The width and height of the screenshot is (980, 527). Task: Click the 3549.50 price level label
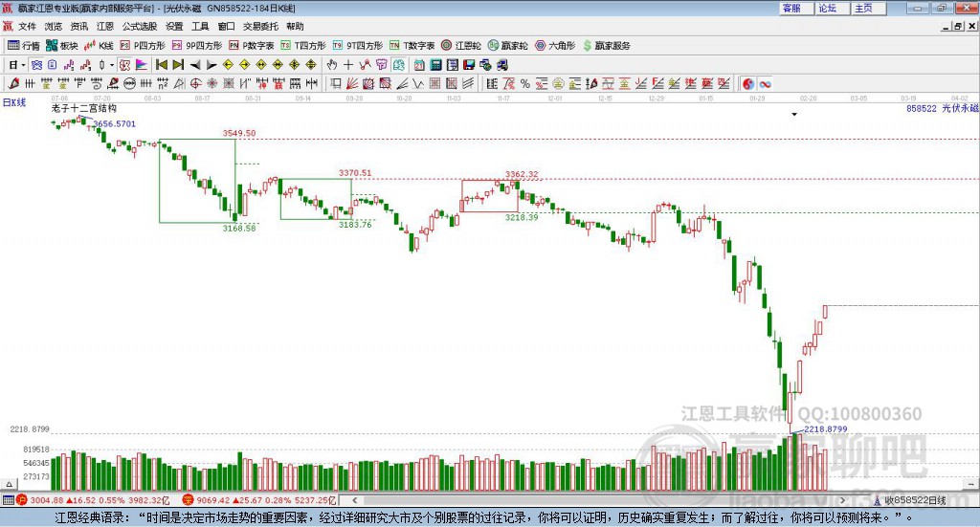[239, 133]
